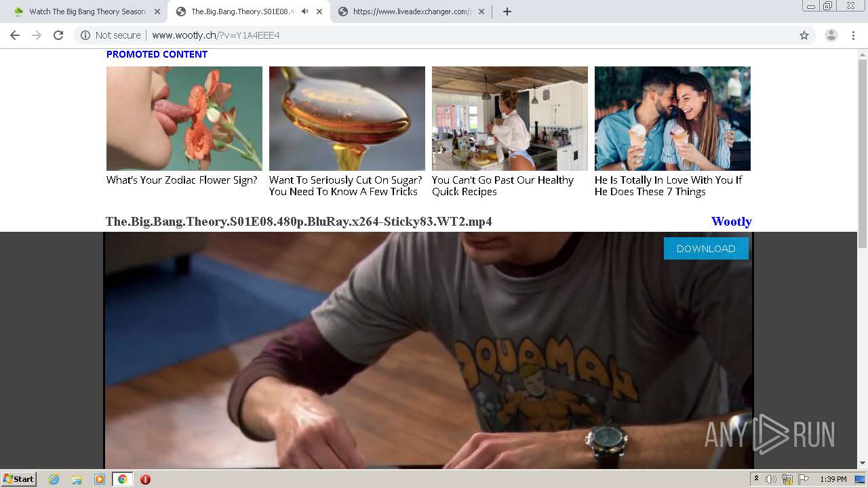
Task: Open a new tab with plus button
Action: point(507,12)
